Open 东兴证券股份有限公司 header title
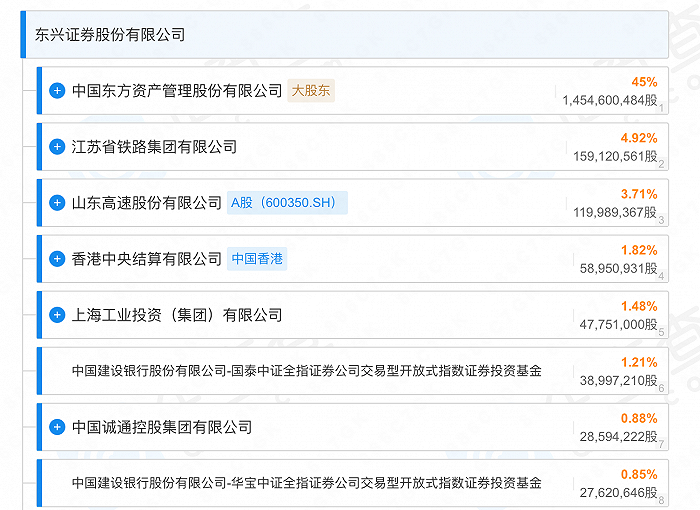The width and height of the screenshot is (700, 510). pyautogui.click(x=110, y=35)
